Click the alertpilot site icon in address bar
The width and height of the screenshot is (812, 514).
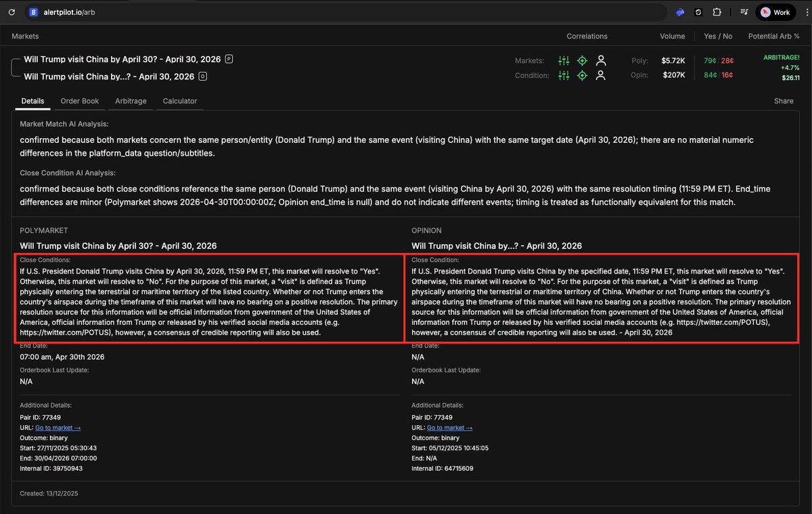34,12
